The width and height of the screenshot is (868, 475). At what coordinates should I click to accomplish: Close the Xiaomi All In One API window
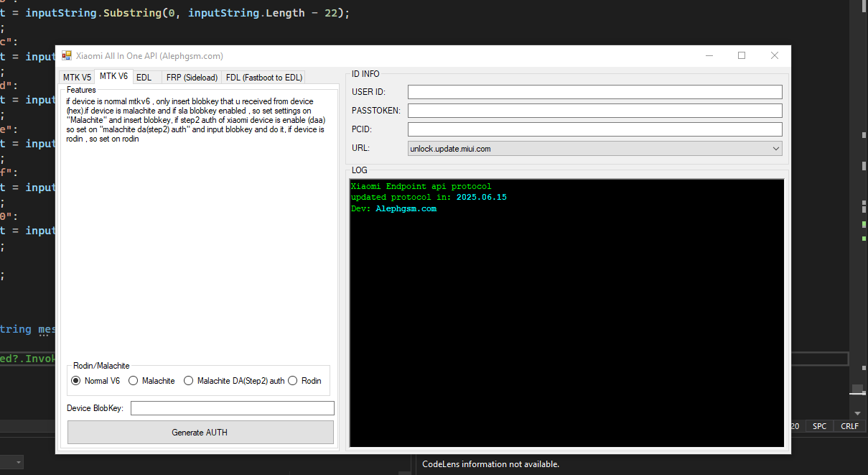[775, 55]
